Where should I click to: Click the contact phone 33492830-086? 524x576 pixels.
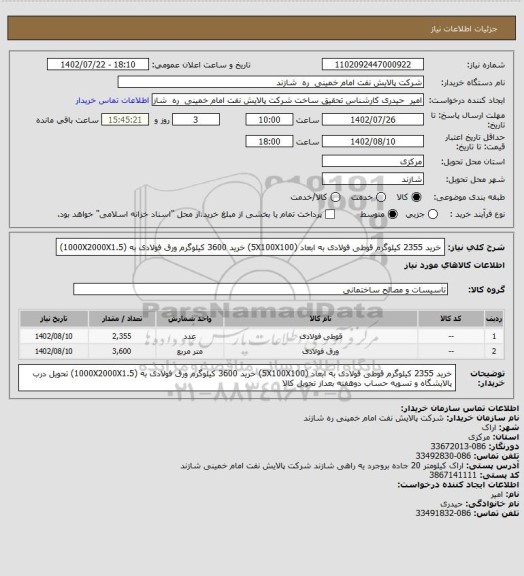(x=443, y=456)
